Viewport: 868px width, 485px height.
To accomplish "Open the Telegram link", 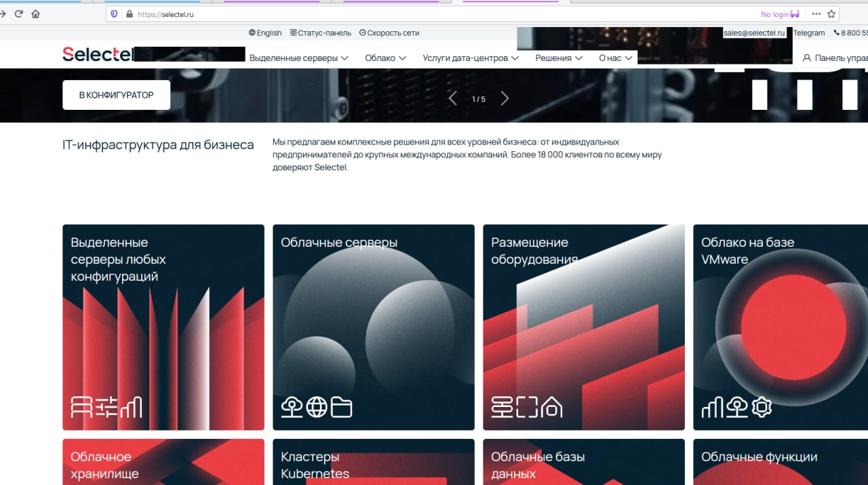I will (809, 33).
